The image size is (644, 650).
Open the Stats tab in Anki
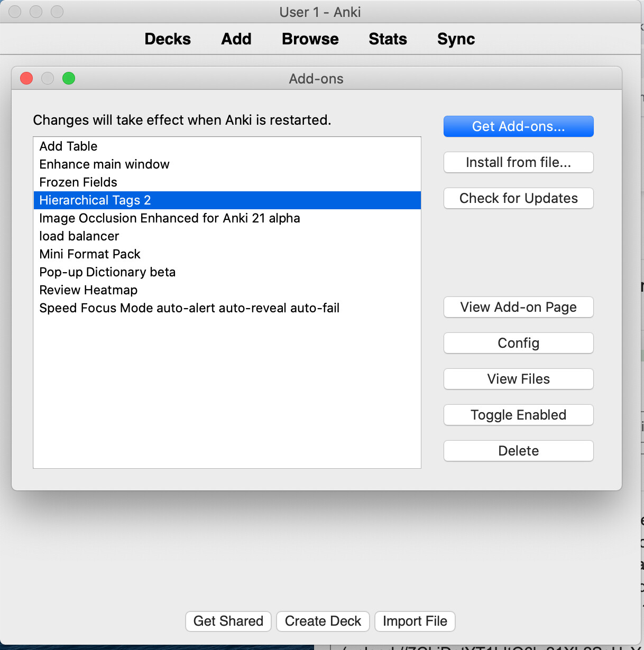click(388, 39)
